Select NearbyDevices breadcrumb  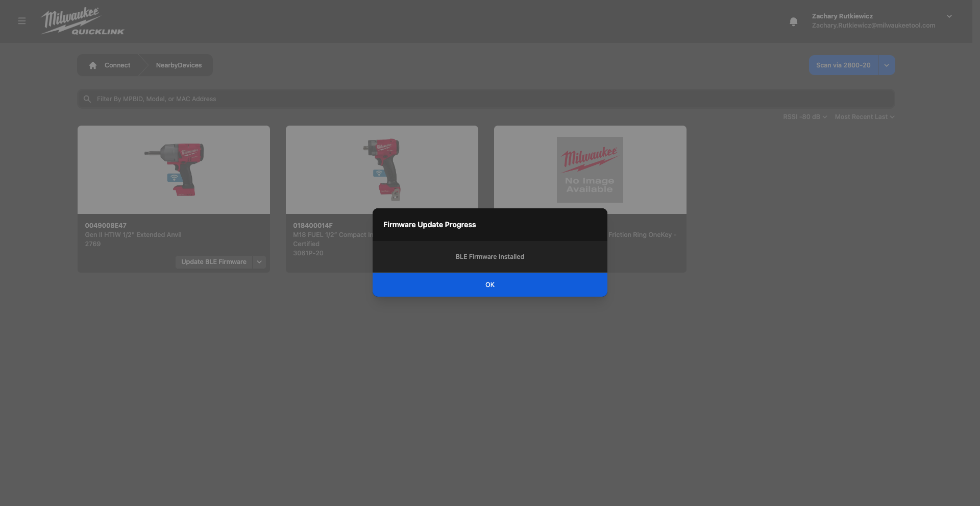tap(179, 65)
